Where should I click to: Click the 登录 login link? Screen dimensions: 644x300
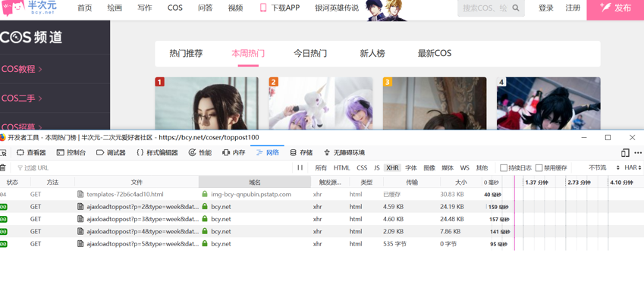click(546, 8)
